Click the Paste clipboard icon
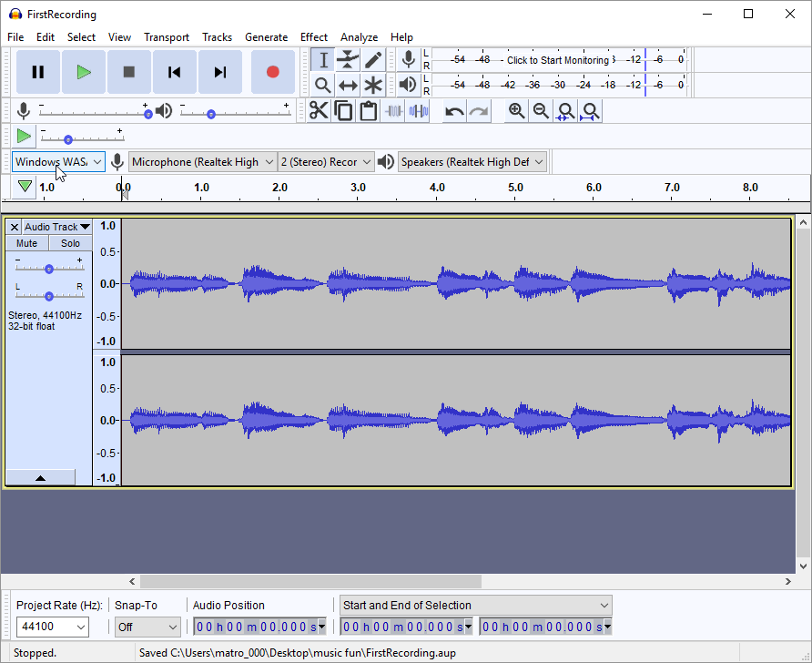812x663 pixels. tap(368, 111)
